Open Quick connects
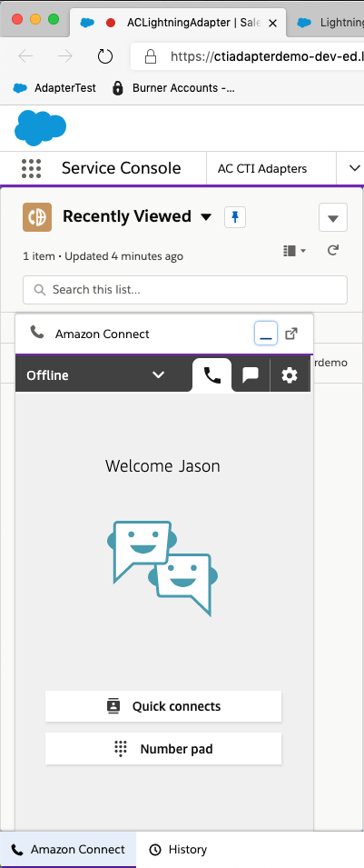The image size is (364, 868). tap(163, 706)
